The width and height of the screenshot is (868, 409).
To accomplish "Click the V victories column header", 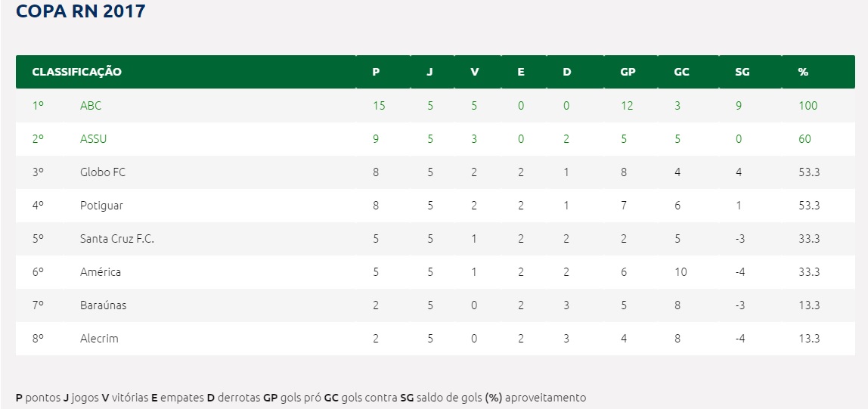I will [x=474, y=72].
